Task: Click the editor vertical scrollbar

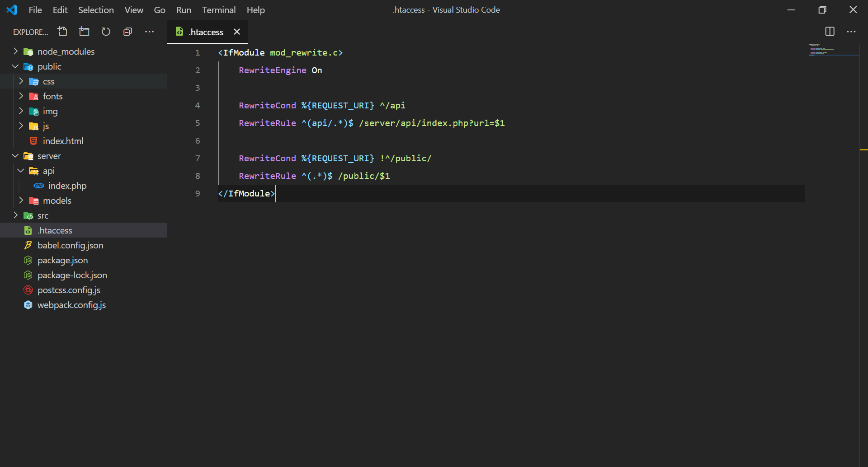Action: [863, 255]
